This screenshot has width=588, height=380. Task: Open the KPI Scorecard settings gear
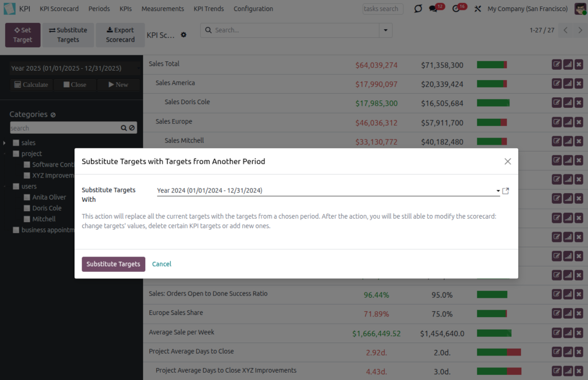coord(183,35)
